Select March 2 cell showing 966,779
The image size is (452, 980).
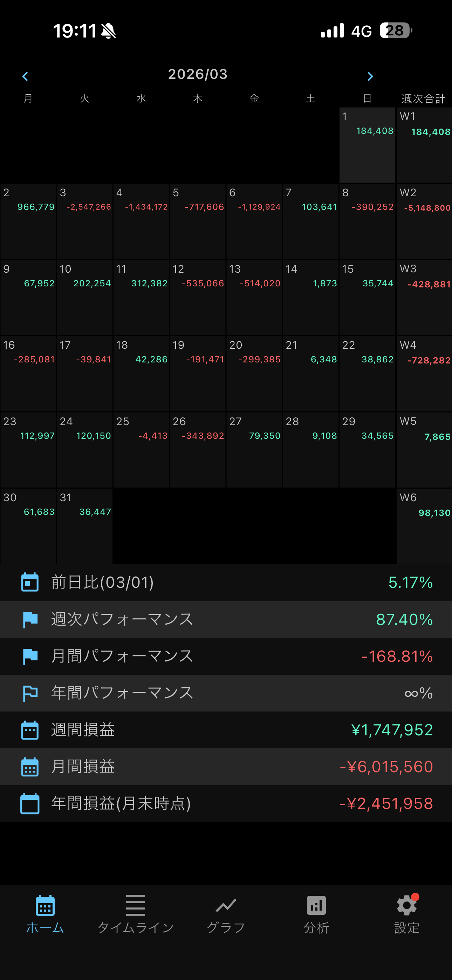(x=28, y=221)
